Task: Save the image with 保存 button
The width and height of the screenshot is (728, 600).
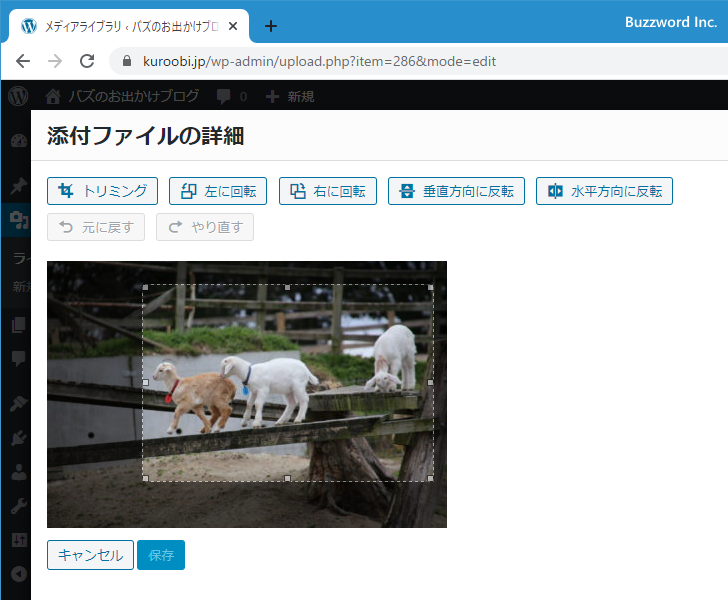Action: point(161,554)
